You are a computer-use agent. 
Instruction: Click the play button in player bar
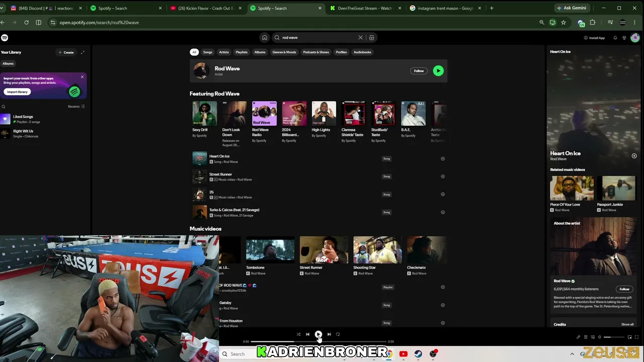pos(318,334)
